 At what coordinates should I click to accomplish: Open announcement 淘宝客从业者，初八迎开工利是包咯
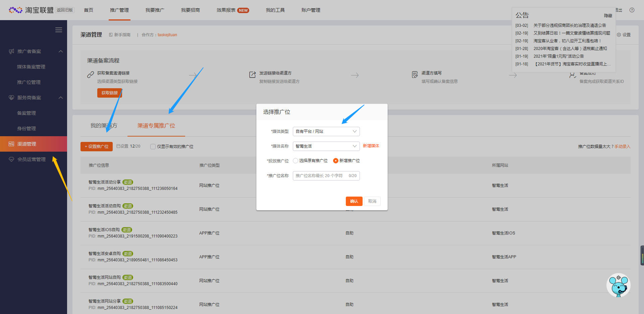(567, 41)
